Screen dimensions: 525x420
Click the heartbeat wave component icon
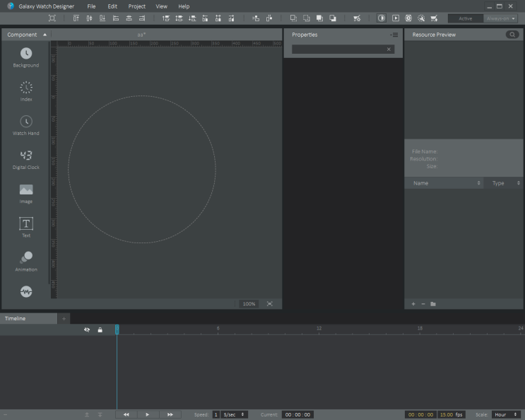(x=26, y=291)
